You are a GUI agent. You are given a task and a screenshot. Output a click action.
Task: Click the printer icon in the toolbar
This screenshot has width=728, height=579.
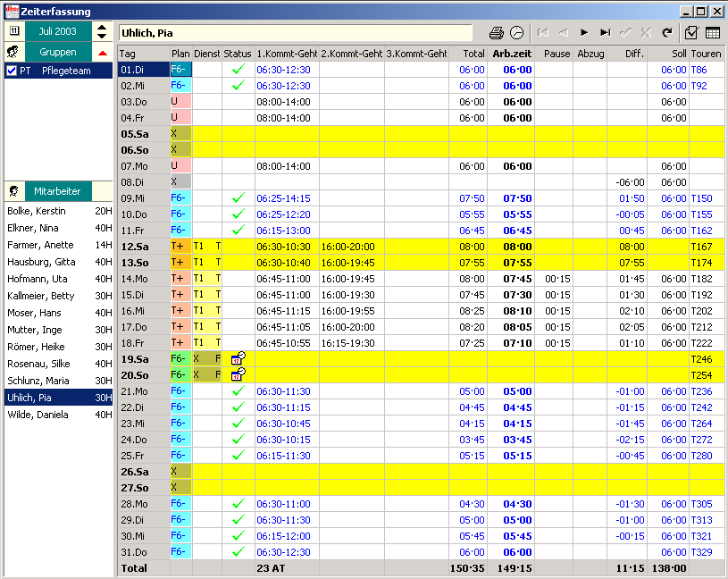[497, 33]
